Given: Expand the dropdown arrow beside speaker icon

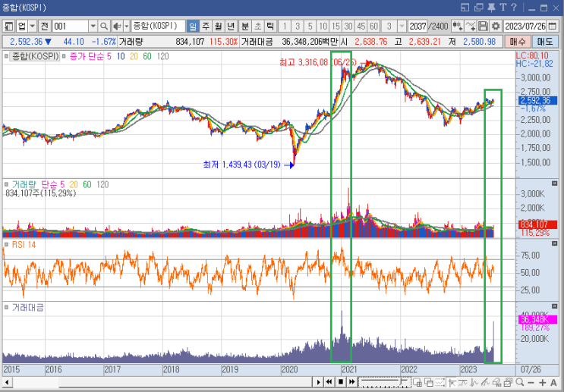Looking at the screenshot, I should pyautogui.click(x=127, y=27).
